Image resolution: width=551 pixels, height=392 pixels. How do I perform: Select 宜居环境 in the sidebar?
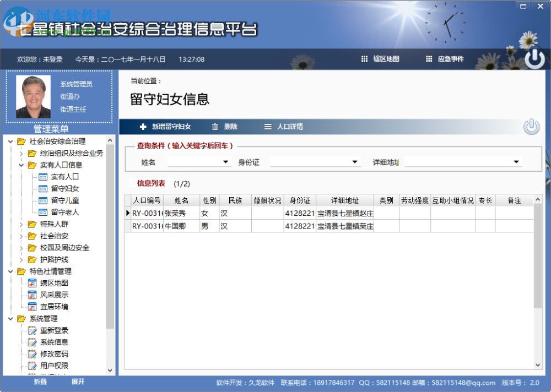[x=31, y=307]
